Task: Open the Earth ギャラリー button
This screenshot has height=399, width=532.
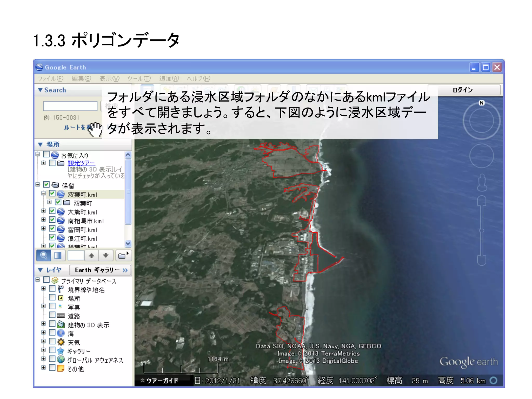Action: tap(100, 270)
